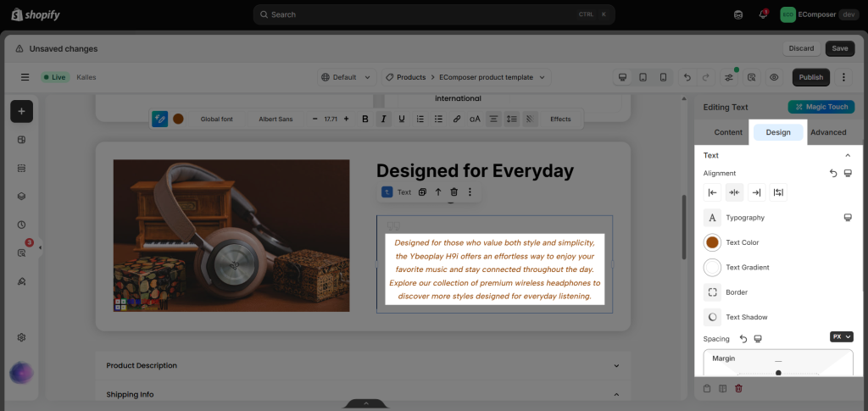This screenshot has width=868, height=411.
Task: Toggle underline formatting
Action: [402, 119]
